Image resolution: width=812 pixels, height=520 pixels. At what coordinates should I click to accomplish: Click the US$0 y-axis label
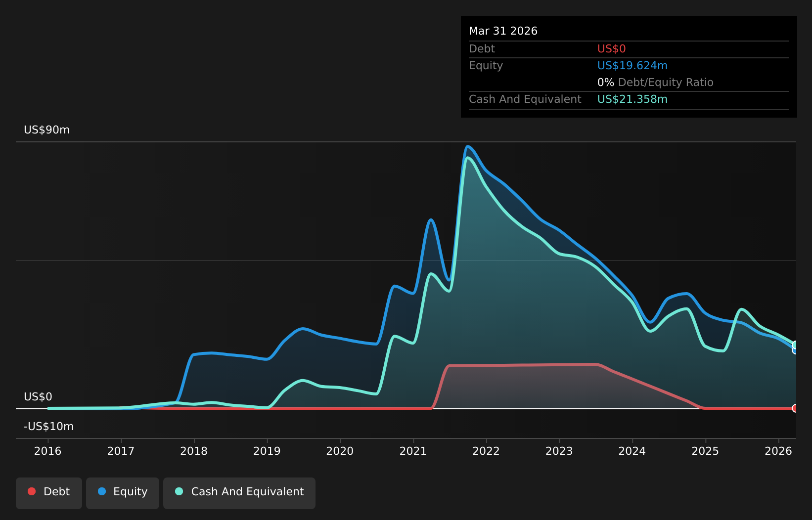coord(38,397)
